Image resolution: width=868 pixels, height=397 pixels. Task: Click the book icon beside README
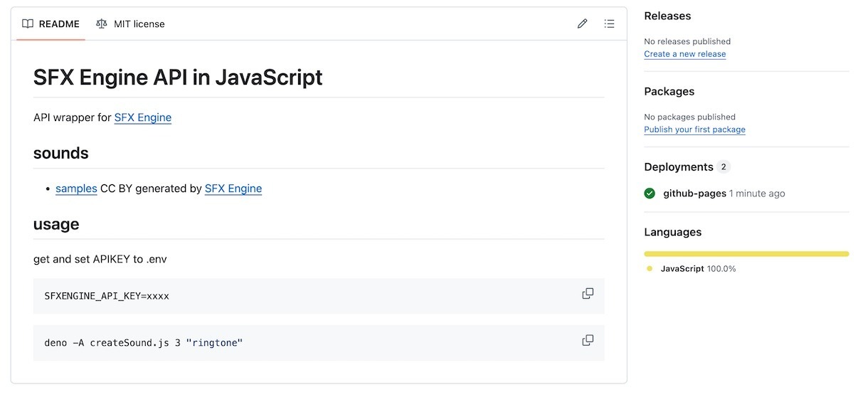pyautogui.click(x=28, y=23)
